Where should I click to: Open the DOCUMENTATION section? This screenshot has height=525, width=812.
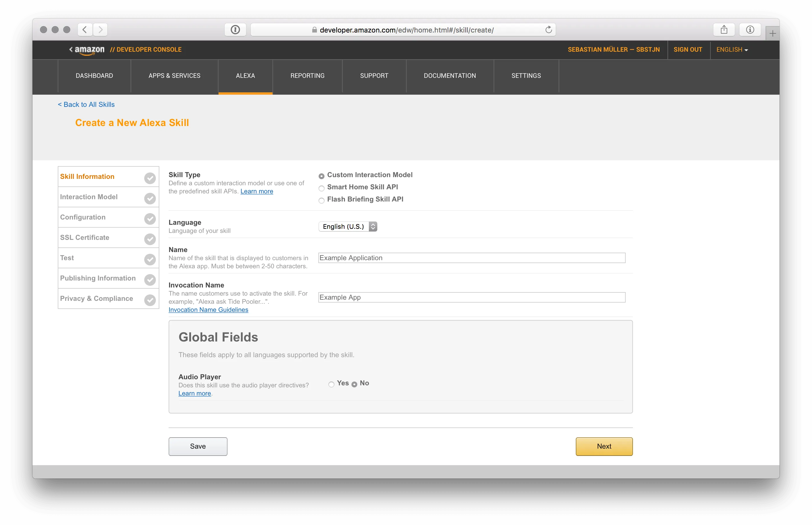pos(449,76)
